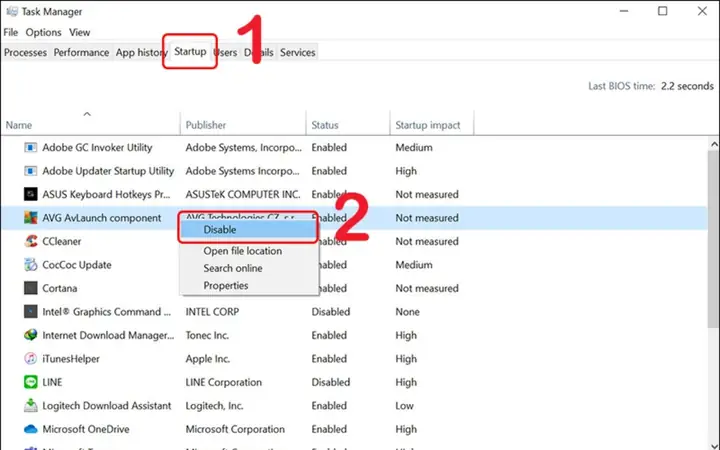This screenshot has width=720, height=450.
Task: Select the iTunesHelper entry name
Action: pyautogui.click(x=71, y=358)
